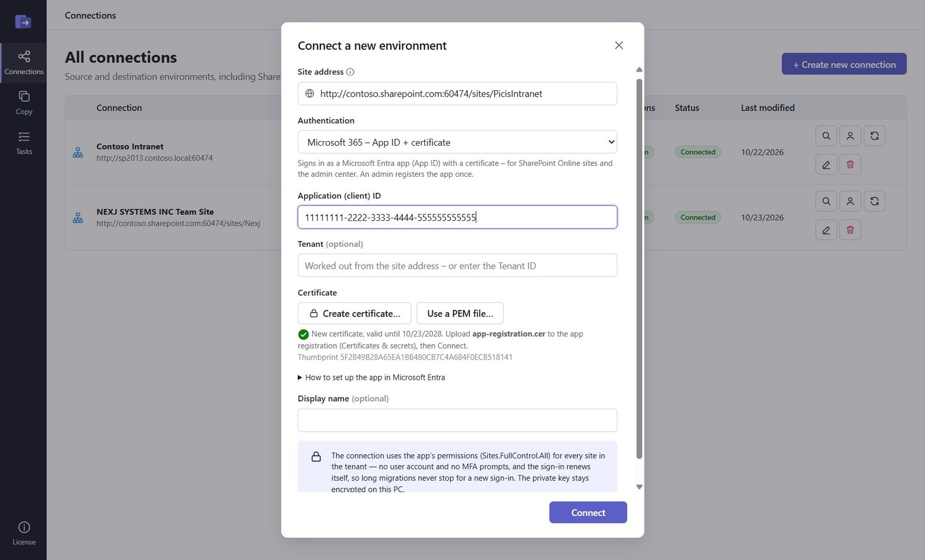Go to the Copy sidebar section
925x560 pixels.
(24, 103)
